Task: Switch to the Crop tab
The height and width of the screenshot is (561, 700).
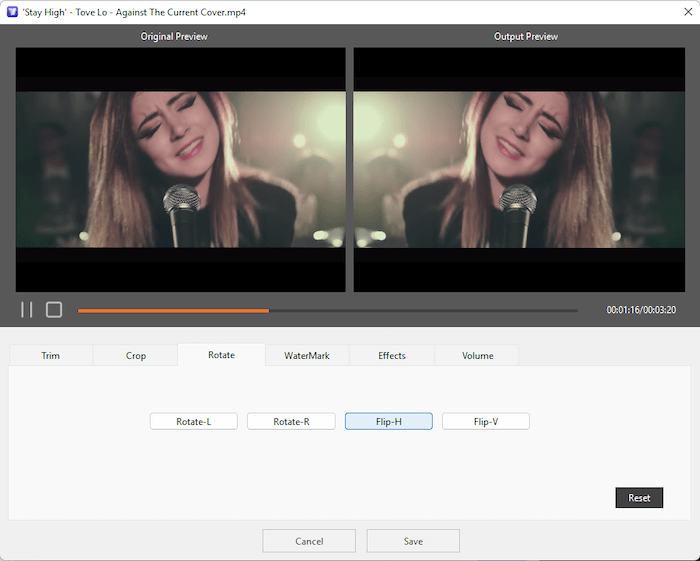Action: click(x=136, y=355)
